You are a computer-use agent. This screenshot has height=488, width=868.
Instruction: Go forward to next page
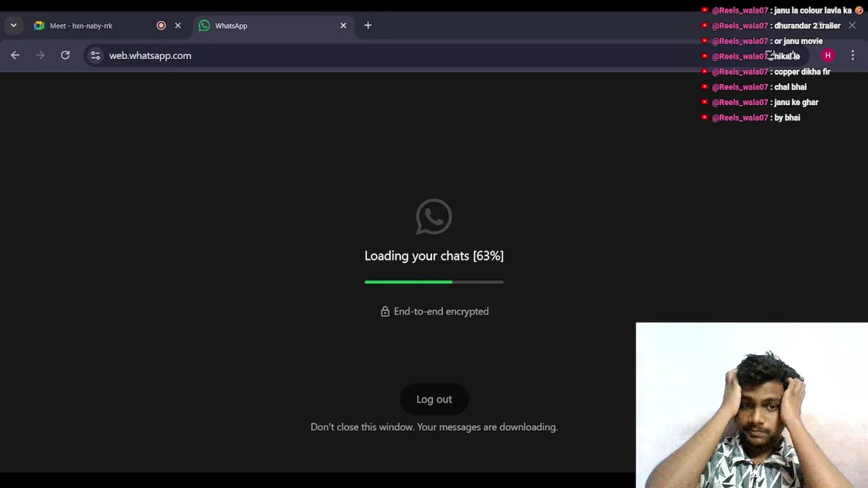click(40, 56)
